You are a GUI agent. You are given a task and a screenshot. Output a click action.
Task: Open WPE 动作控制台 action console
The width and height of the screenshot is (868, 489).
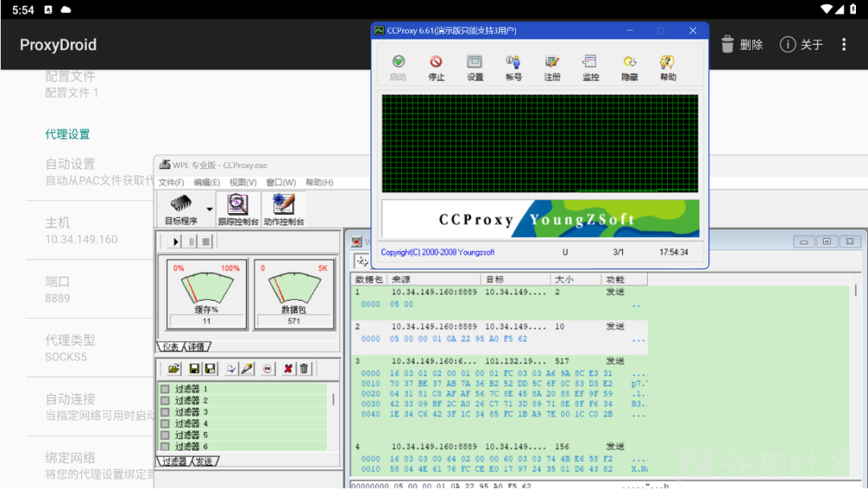(284, 209)
